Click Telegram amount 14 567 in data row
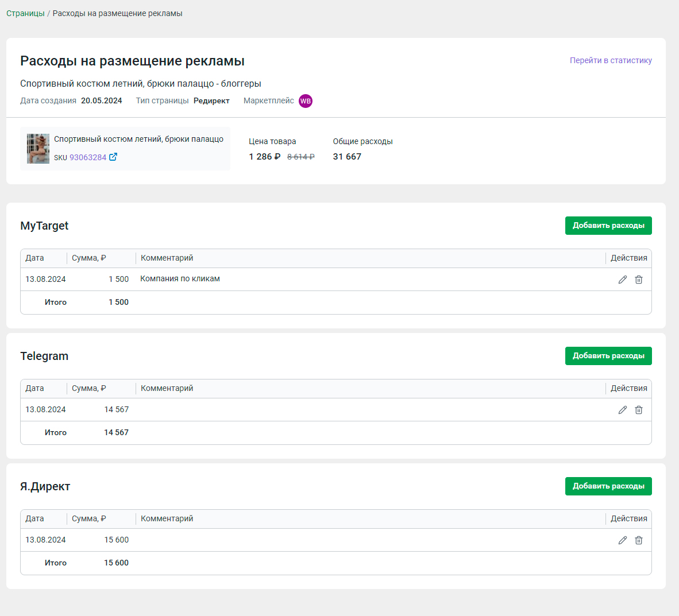Screen dimensions: 679x616 [117, 409]
